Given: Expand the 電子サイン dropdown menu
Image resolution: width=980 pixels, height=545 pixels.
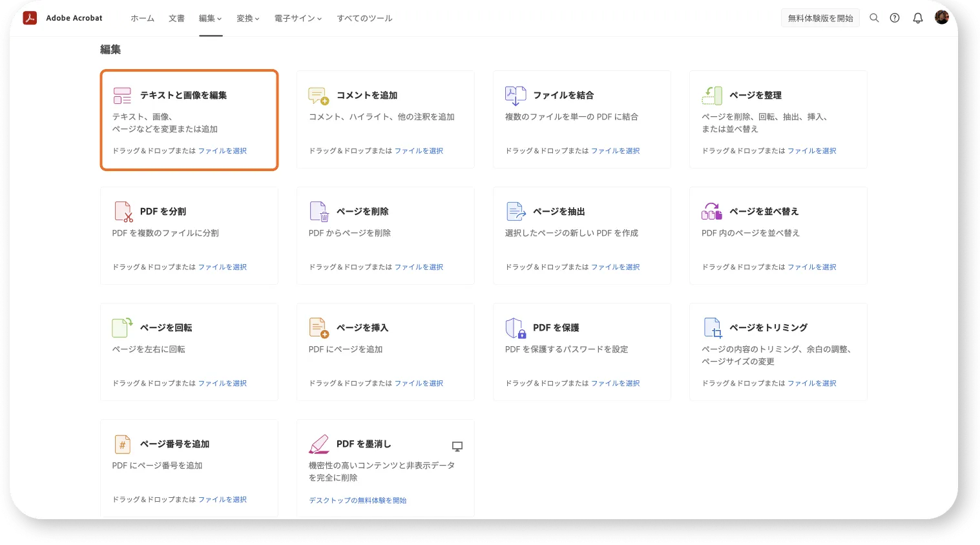Looking at the screenshot, I should point(298,18).
